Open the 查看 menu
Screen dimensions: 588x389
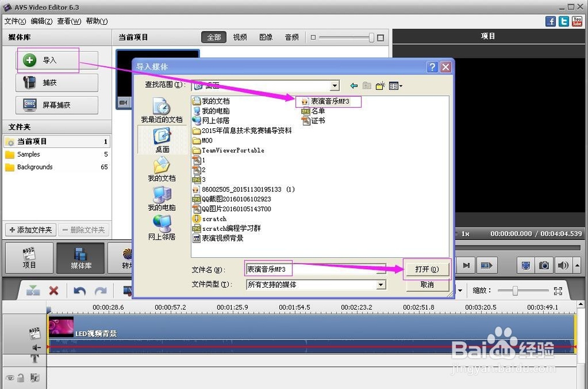tap(69, 21)
